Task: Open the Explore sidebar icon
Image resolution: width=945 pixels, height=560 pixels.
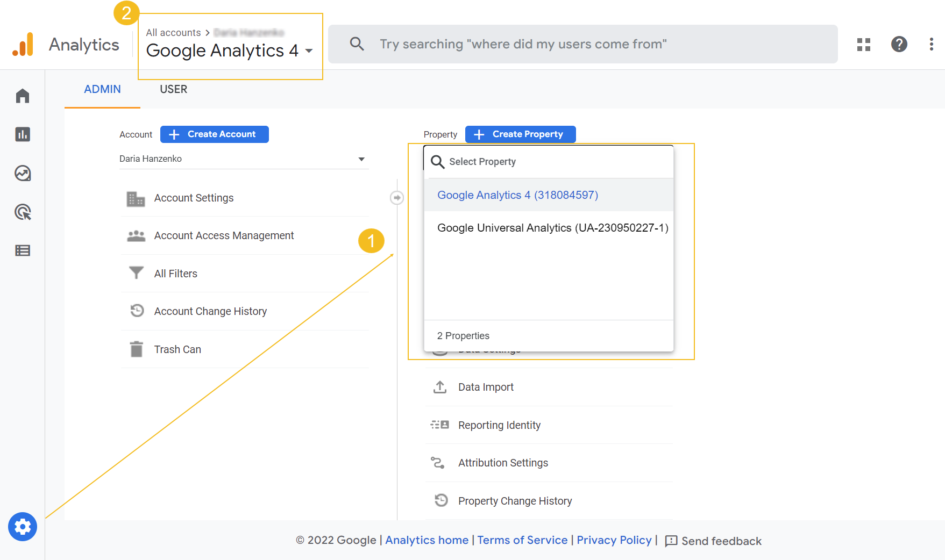Action: [x=23, y=173]
